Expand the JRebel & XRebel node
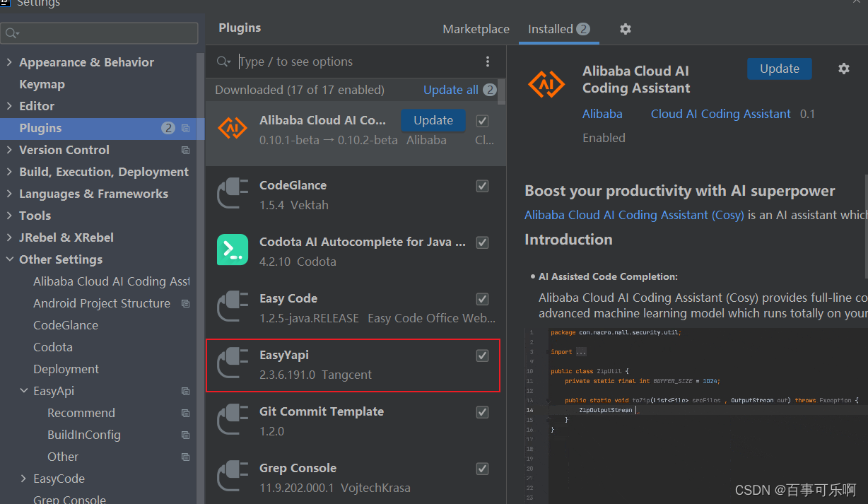 9,238
